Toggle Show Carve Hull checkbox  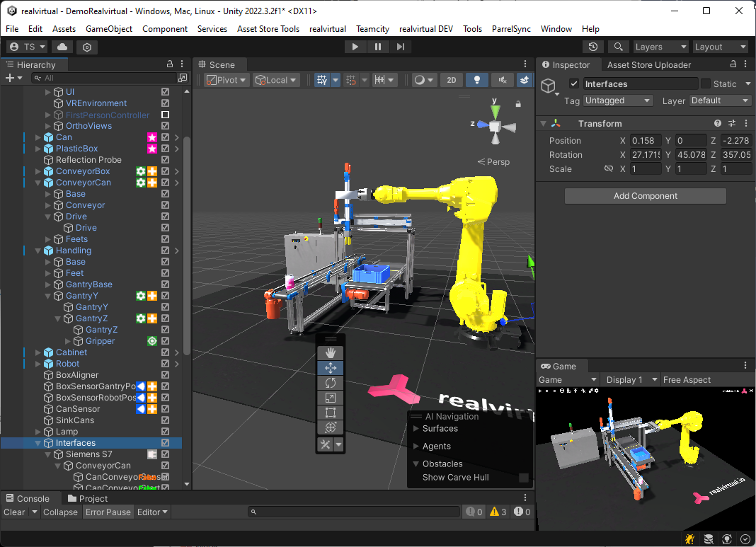click(524, 478)
